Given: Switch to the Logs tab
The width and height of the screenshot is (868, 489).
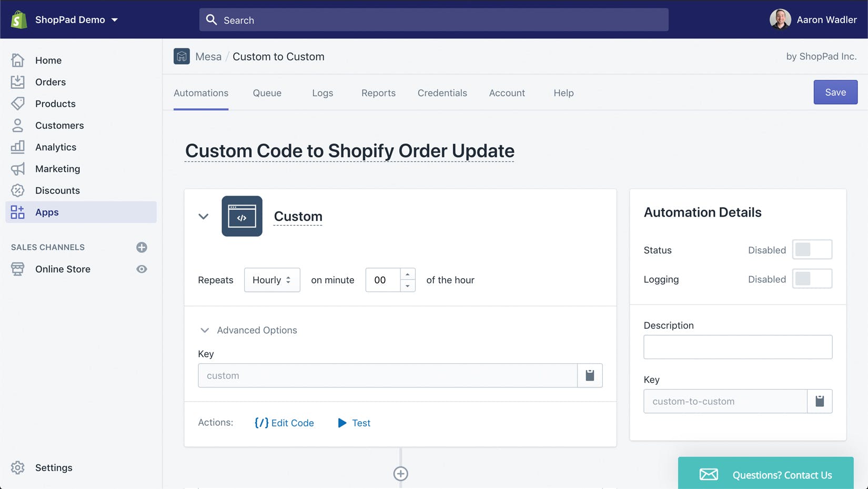Looking at the screenshot, I should point(322,93).
